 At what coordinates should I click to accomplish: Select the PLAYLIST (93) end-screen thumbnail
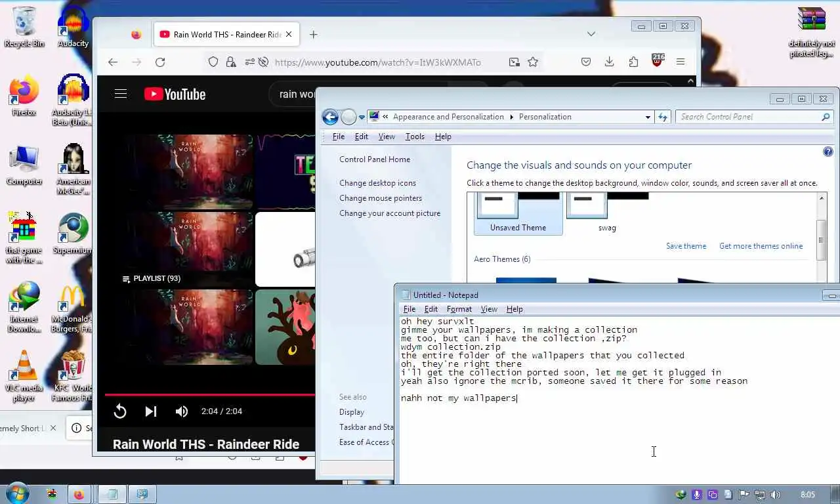[187, 249]
